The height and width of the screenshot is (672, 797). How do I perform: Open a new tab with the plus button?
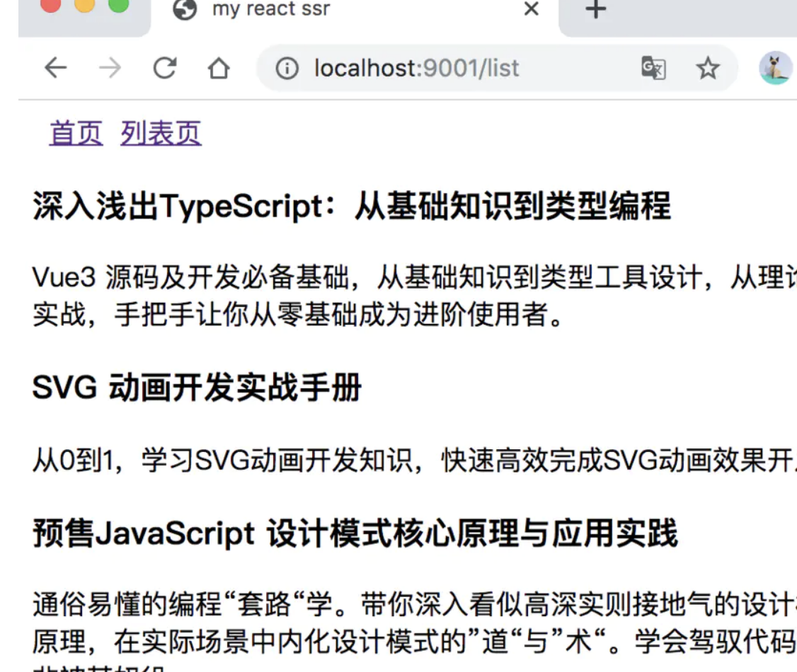click(x=596, y=10)
